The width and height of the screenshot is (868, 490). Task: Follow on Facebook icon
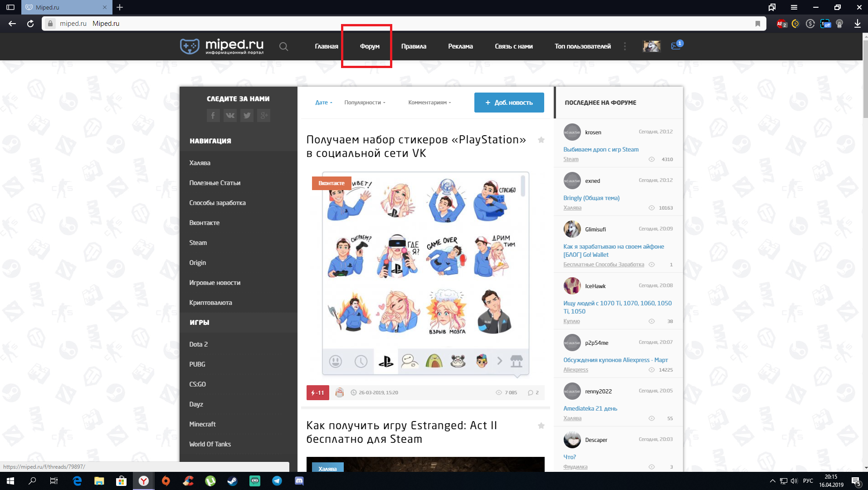[x=213, y=115]
